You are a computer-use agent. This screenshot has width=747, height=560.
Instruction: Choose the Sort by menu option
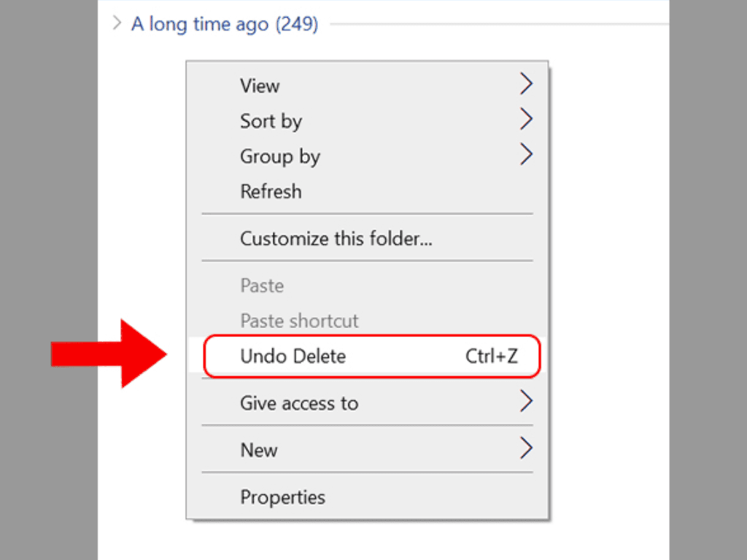point(271,121)
